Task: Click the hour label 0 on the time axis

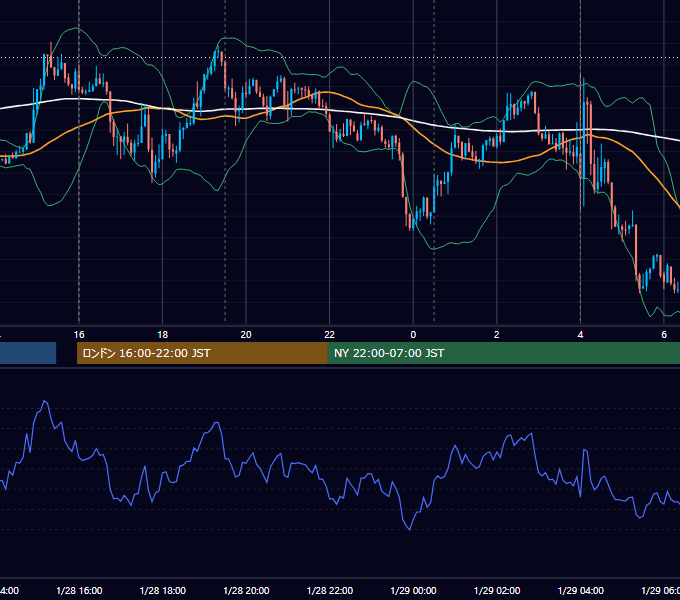Action: (413, 335)
